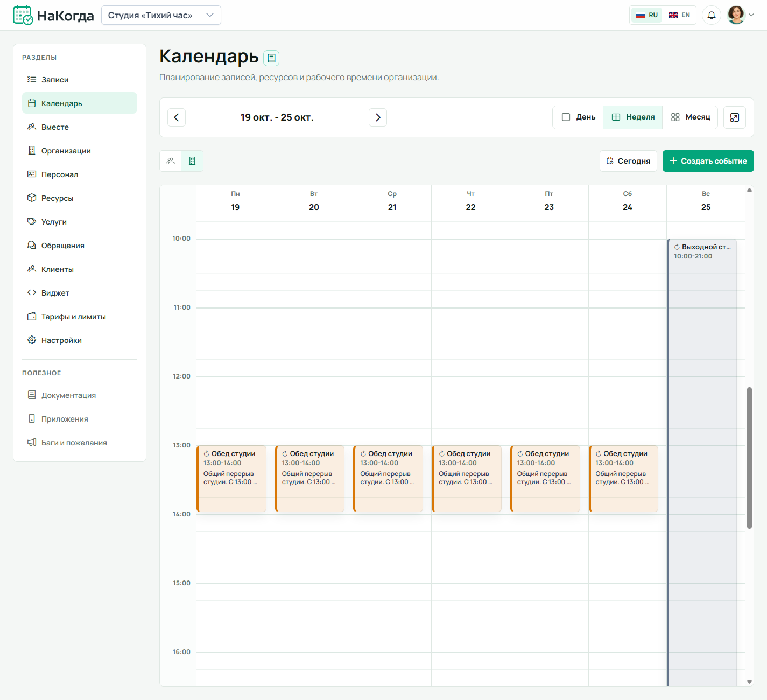Click the Услуги tag icon
The height and width of the screenshot is (700, 767).
(x=32, y=221)
